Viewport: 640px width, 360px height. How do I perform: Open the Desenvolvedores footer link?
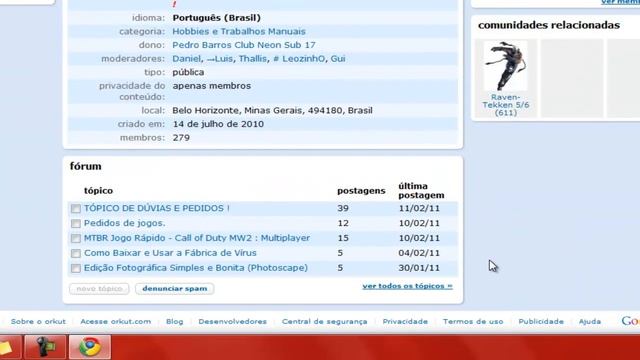233,322
